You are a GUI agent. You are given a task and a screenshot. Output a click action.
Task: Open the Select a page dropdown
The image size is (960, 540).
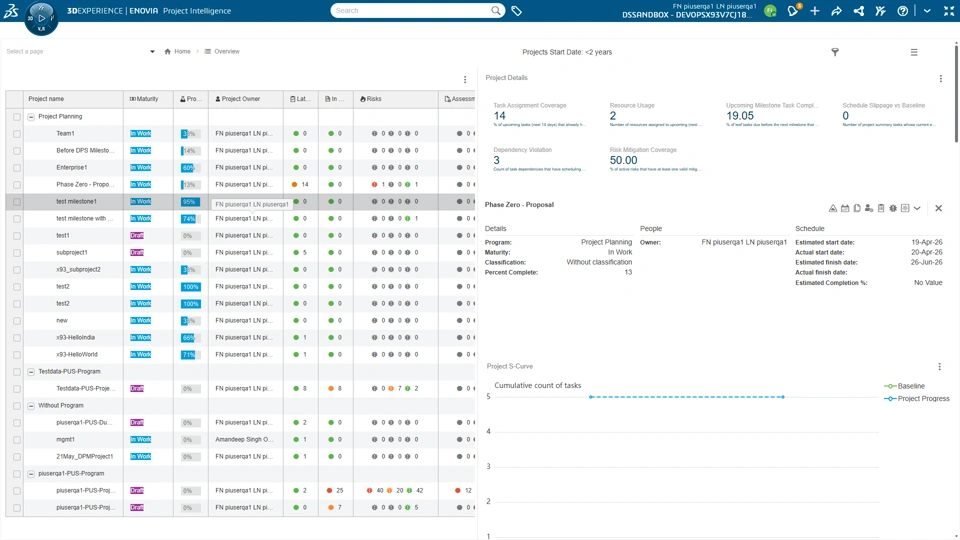pyautogui.click(x=80, y=51)
